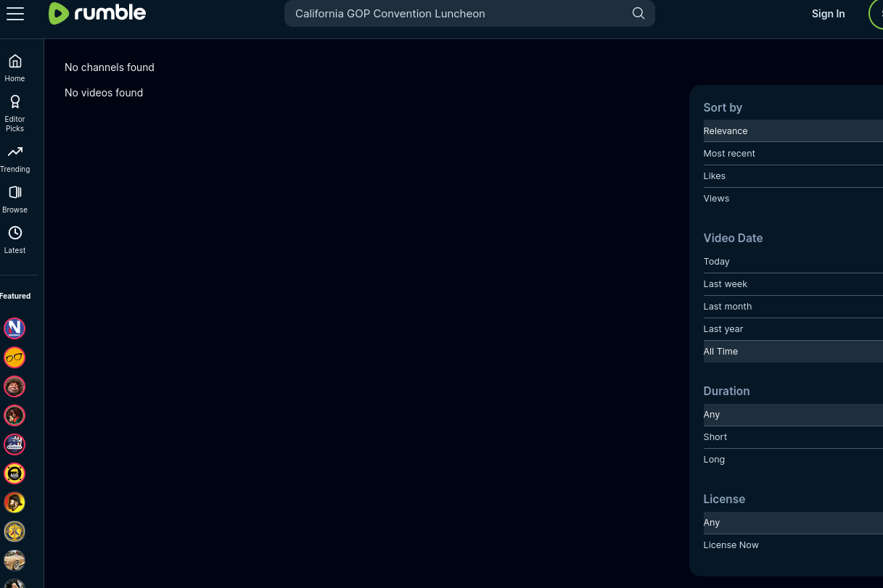
Task: Open Browse in sidebar
Action: click(15, 199)
